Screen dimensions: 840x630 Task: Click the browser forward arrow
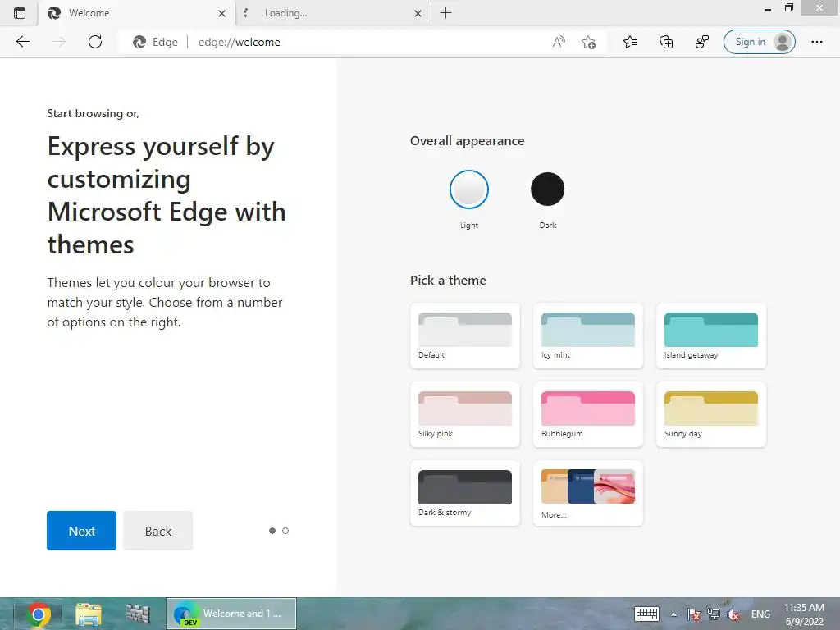(59, 42)
